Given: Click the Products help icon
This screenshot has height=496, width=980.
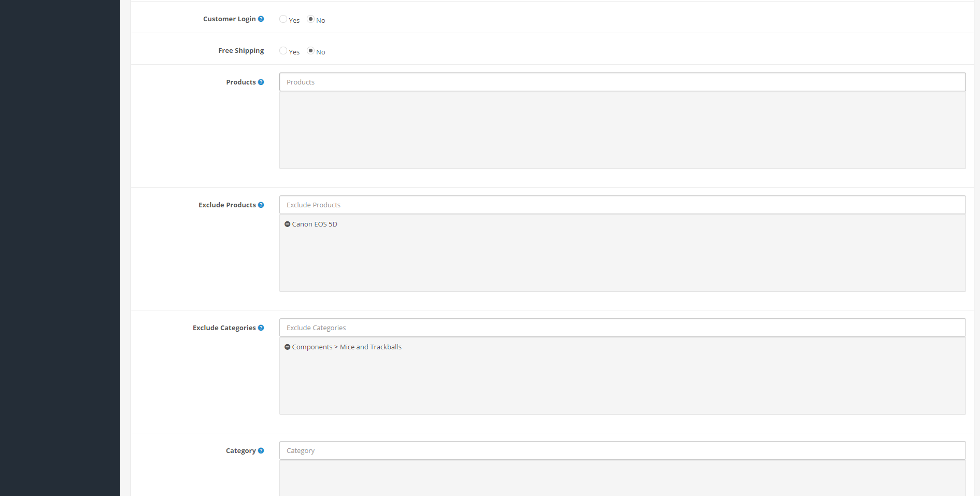Looking at the screenshot, I should click(x=261, y=82).
